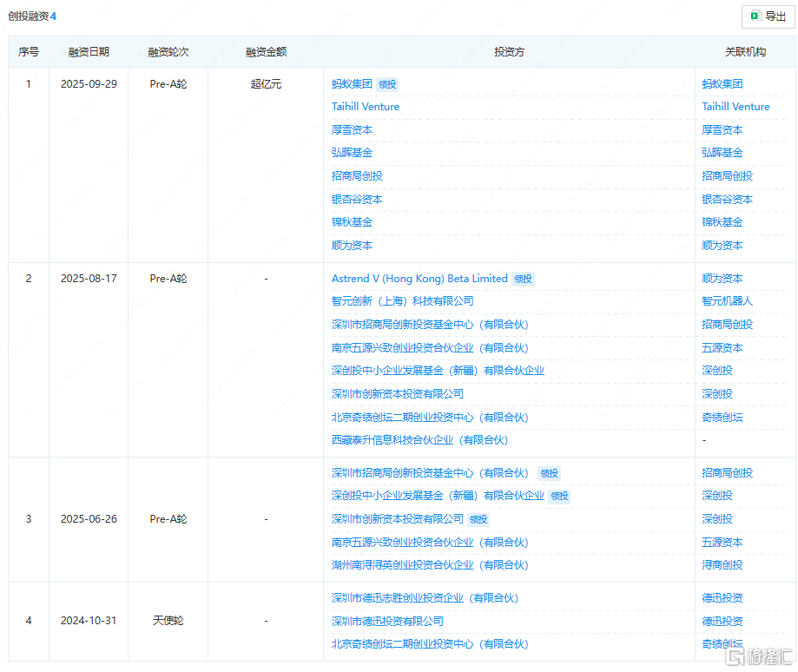
Task: Click the Excel export icon
Action: pos(754,16)
